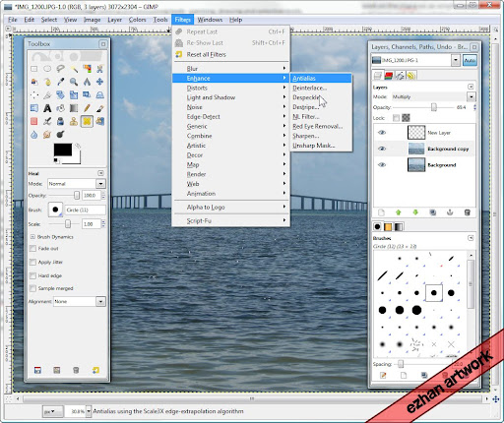Image resolution: width=504 pixels, height=423 pixels.
Task: Pick the Free Select lasso tool
Action: point(60,69)
